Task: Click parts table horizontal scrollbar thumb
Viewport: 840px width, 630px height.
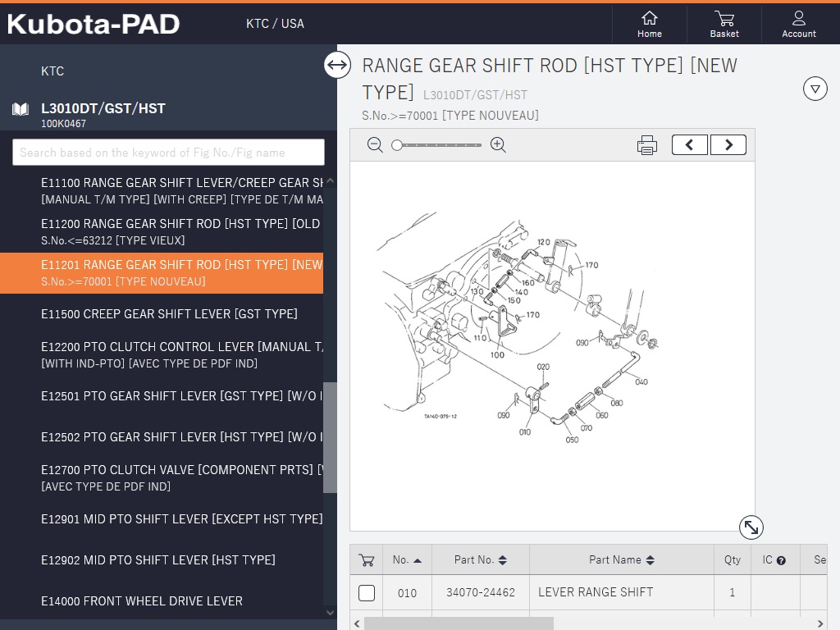Action: tap(459, 623)
